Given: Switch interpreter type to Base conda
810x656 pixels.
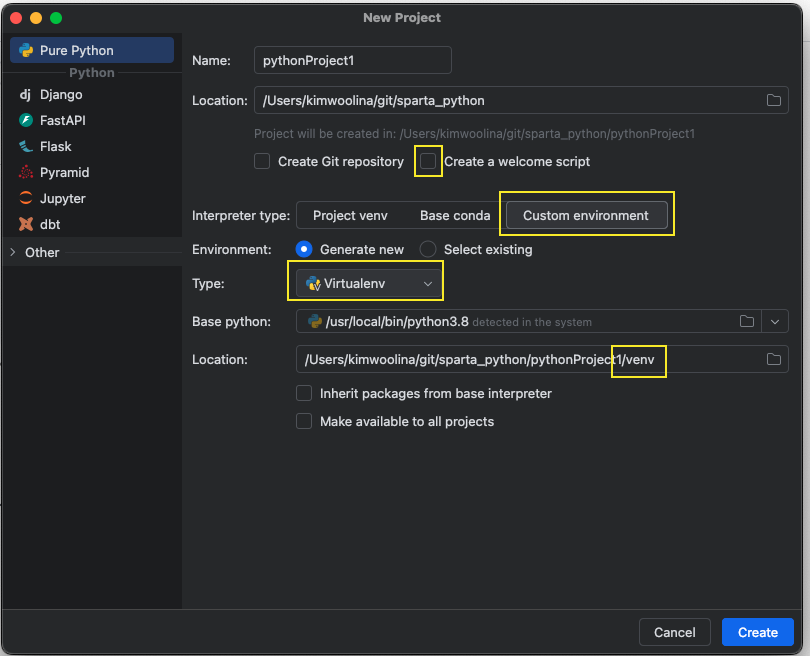Looking at the screenshot, I should coord(455,215).
